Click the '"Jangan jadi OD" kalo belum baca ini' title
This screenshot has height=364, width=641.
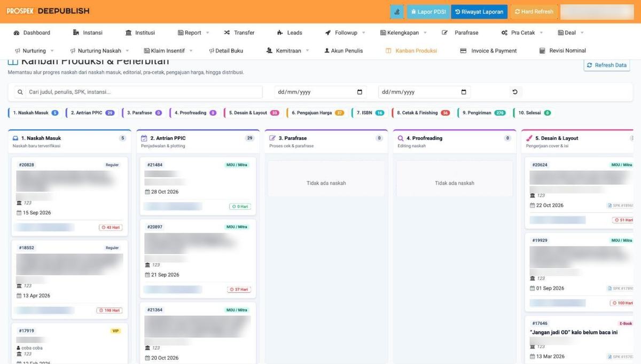tap(574, 332)
